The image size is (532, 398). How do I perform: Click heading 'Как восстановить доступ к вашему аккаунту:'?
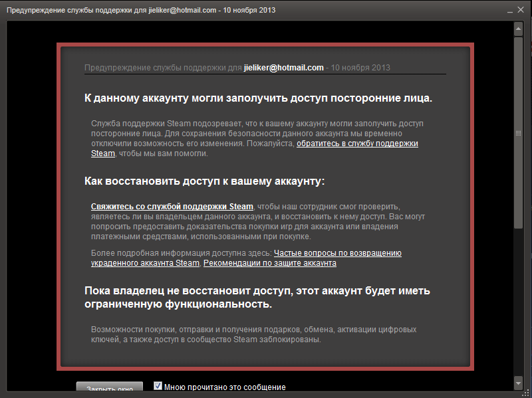(204, 181)
